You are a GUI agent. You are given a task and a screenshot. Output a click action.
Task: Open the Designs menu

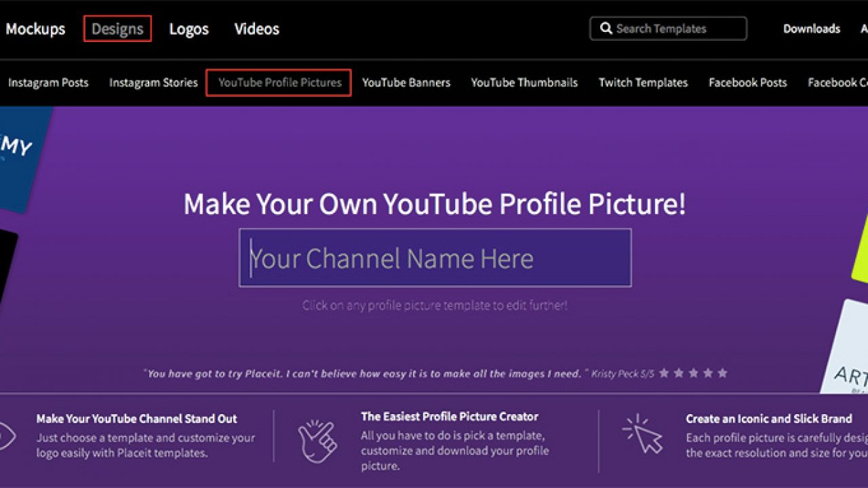coord(117,29)
